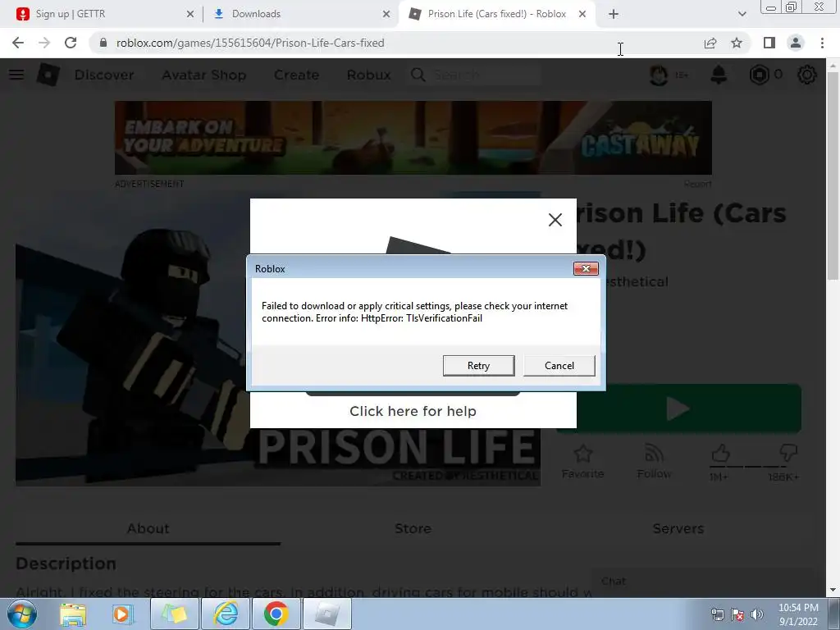Dislike the game with thumbs down
Viewport: 840px width, 630px height.
[788, 453]
